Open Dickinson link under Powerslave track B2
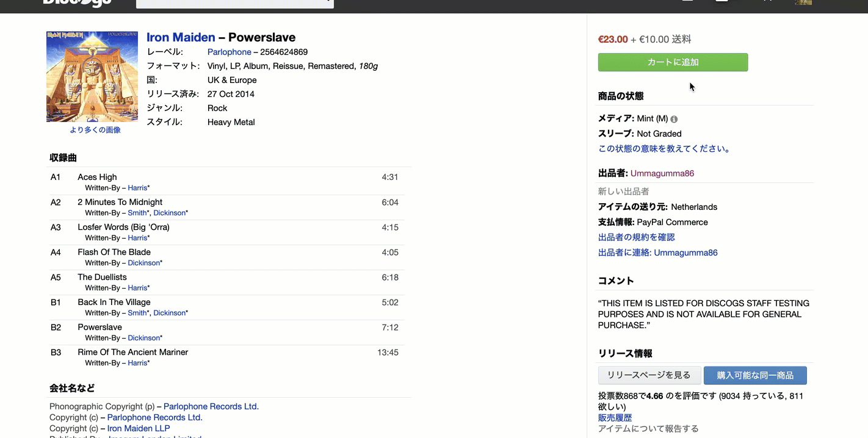This screenshot has height=438, width=868. [x=144, y=338]
